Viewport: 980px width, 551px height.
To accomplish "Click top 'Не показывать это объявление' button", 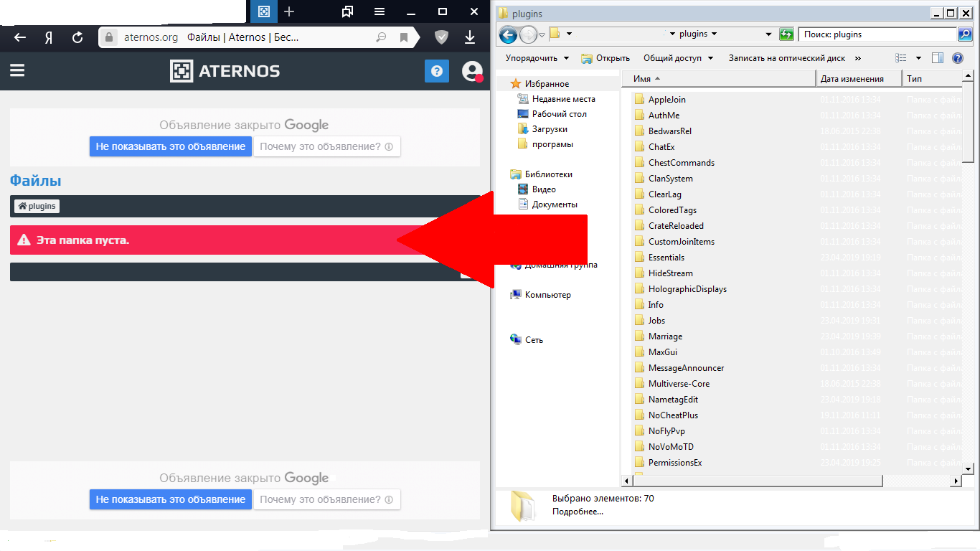I will click(171, 146).
